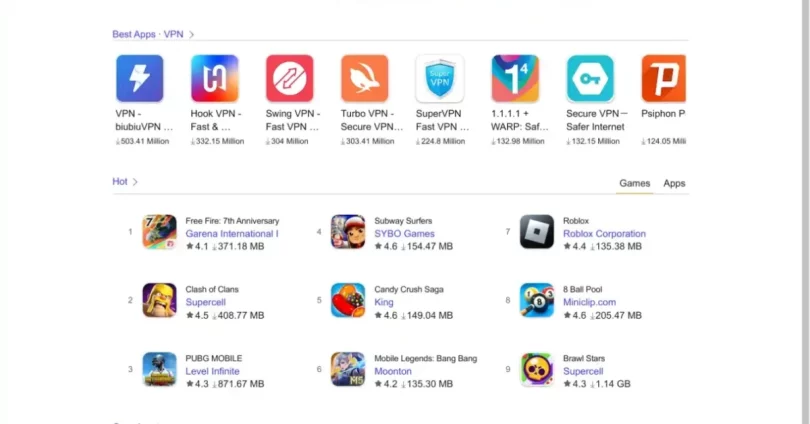Open the Hook VPN app icon
Viewport: 810px width, 424px height.
(214, 78)
